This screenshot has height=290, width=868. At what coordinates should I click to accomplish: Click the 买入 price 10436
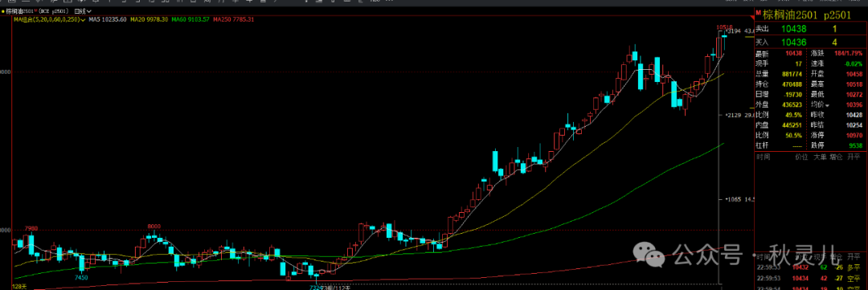(x=793, y=42)
